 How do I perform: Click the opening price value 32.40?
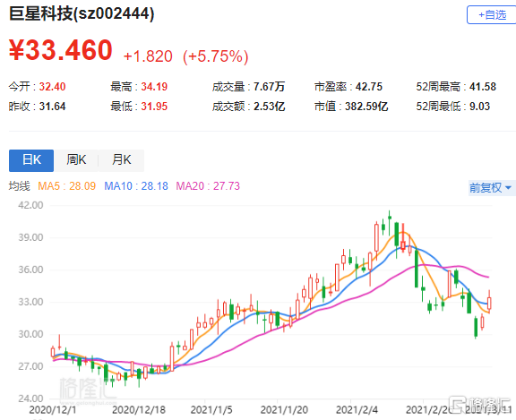52,87
